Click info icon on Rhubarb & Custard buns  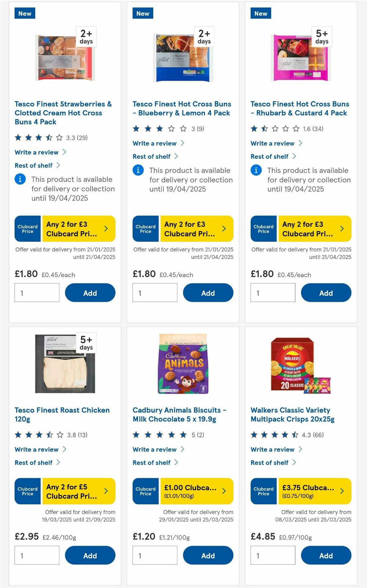tap(256, 170)
